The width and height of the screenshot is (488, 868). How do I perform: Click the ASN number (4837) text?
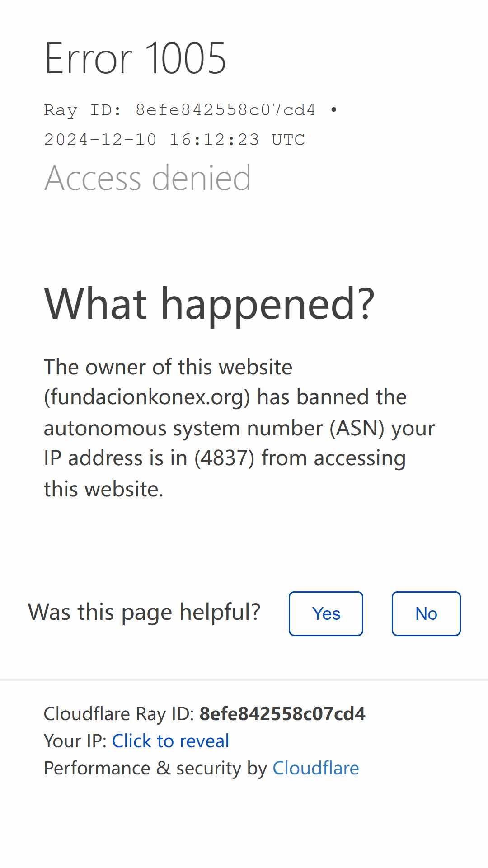click(x=225, y=458)
